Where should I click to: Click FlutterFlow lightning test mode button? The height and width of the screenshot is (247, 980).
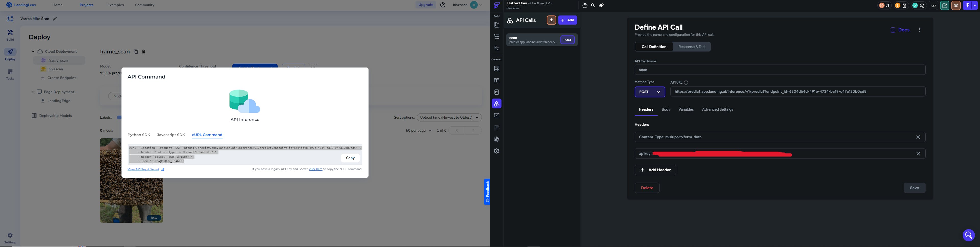[967, 6]
